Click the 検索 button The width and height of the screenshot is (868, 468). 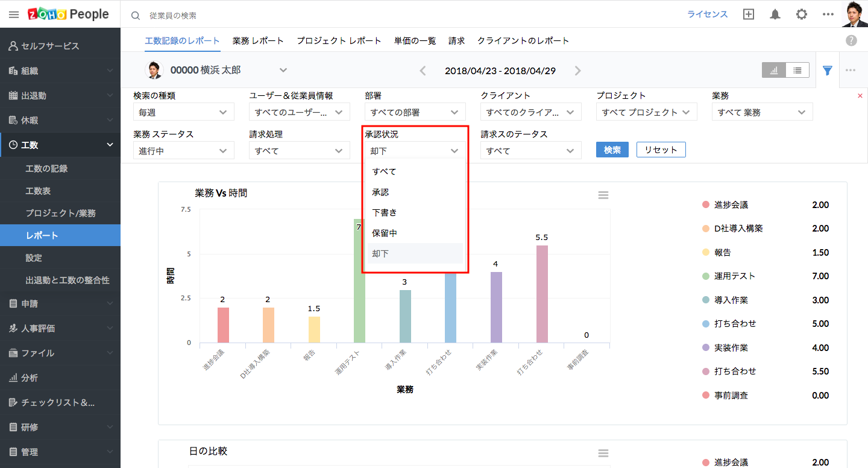click(x=612, y=150)
